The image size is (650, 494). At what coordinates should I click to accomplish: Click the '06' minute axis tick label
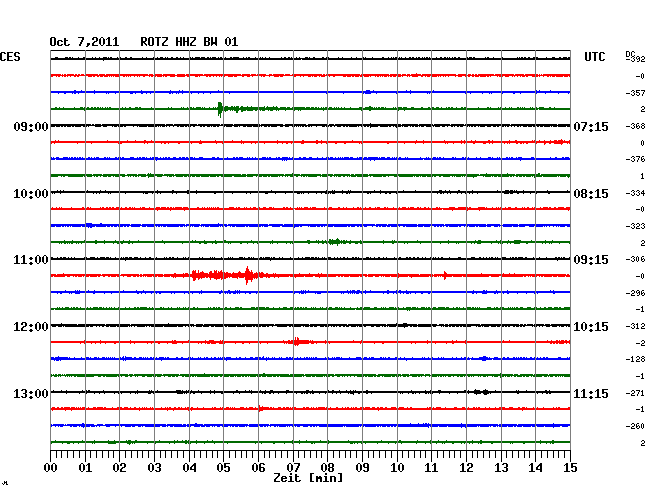coord(258,467)
